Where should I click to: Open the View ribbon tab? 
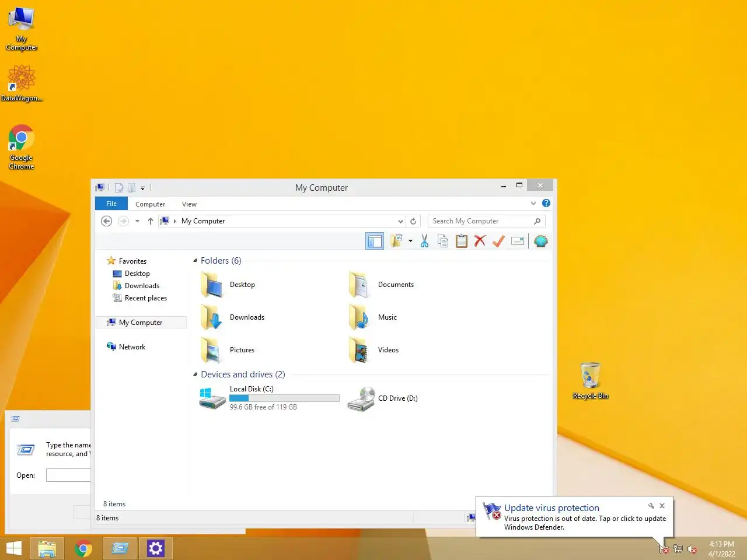189,204
